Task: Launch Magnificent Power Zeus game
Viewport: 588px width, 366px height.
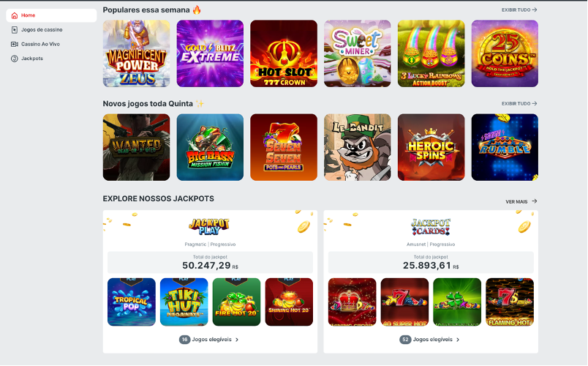Action: point(137,53)
